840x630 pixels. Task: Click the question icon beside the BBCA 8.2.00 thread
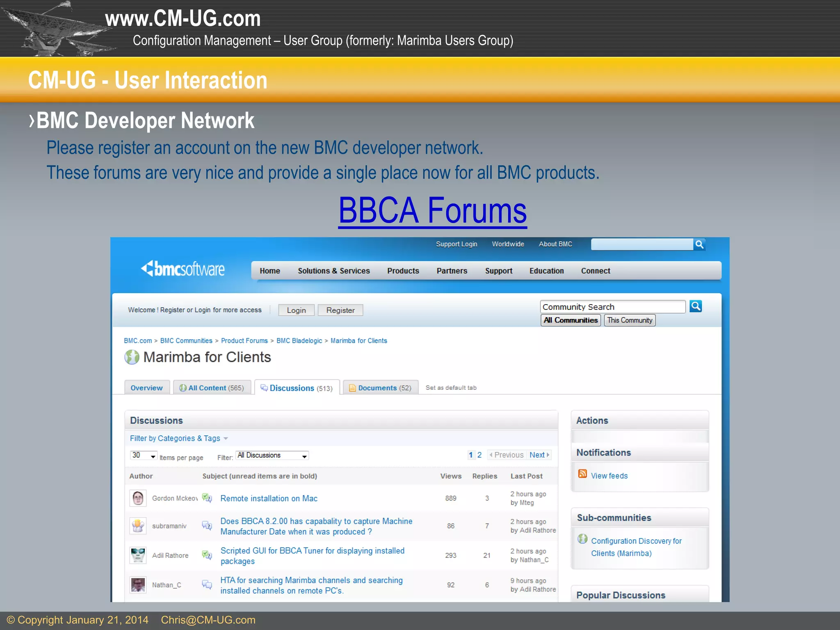click(x=207, y=525)
